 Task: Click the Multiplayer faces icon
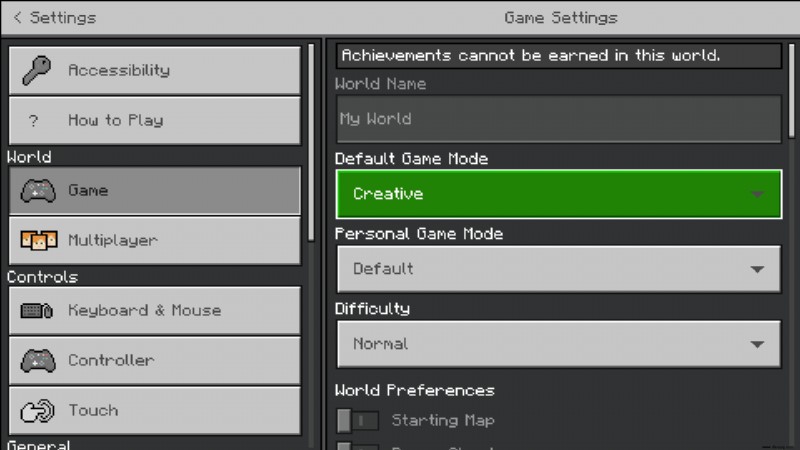pos(38,240)
